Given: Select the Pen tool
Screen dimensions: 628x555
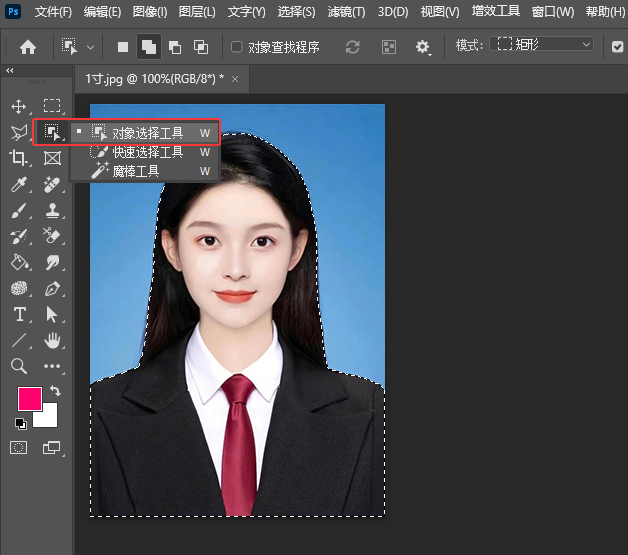Looking at the screenshot, I should (52, 288).
